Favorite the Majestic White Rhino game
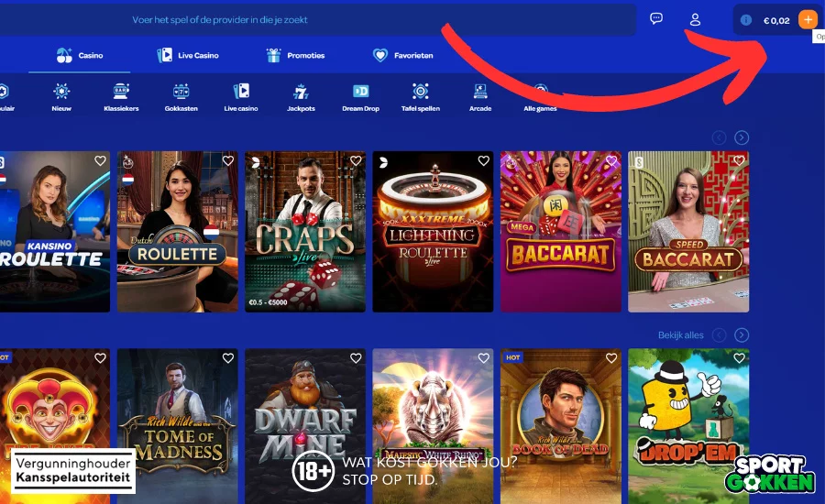825x504 pixels. pos(483,358)
